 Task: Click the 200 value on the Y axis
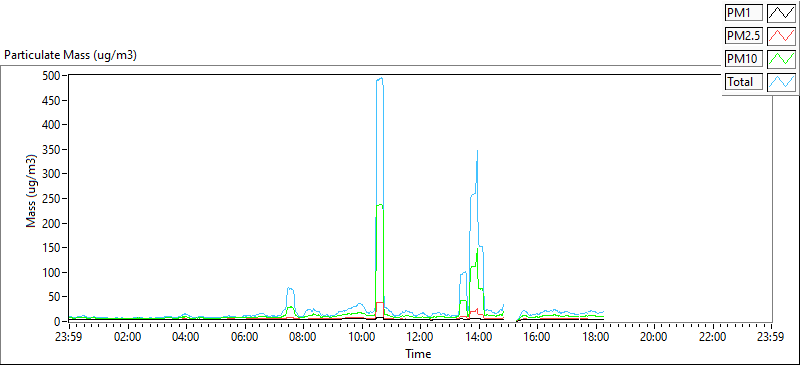coord(51,223)
